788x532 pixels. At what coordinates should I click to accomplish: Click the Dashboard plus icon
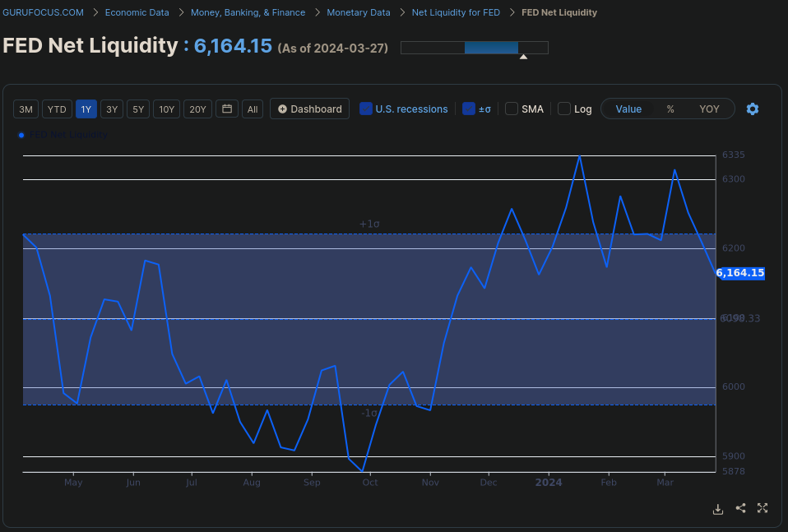point(282,108)
